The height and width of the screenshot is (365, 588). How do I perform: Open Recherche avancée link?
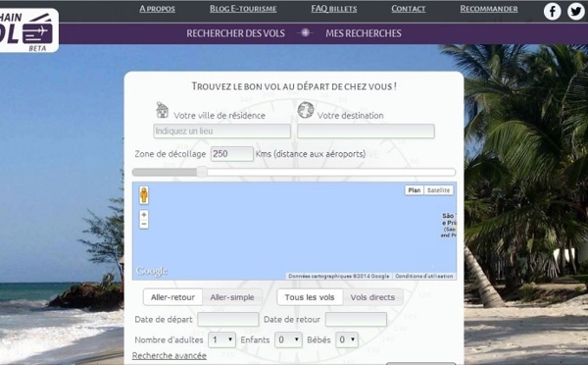(170, 355)
